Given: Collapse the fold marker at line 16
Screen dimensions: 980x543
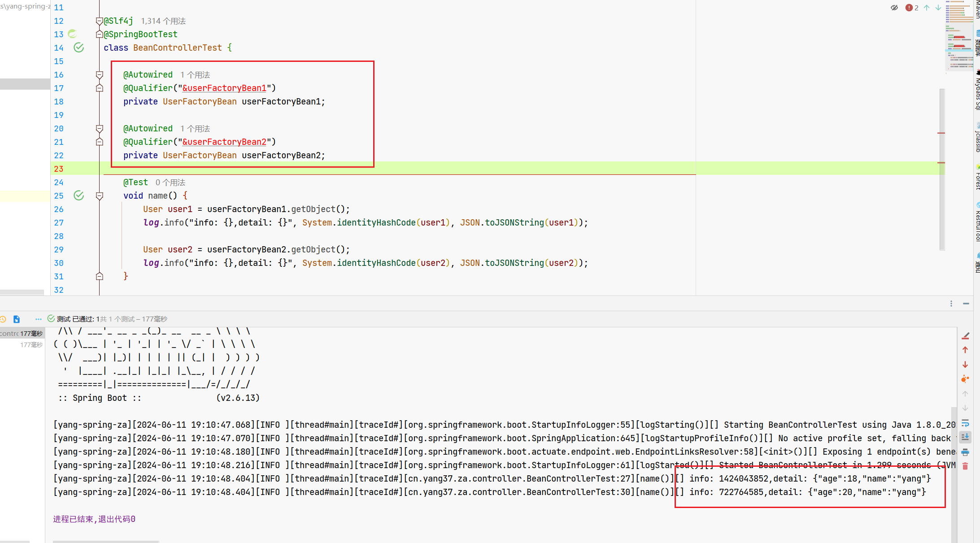Looking at the screenshot, I should 100,74.
